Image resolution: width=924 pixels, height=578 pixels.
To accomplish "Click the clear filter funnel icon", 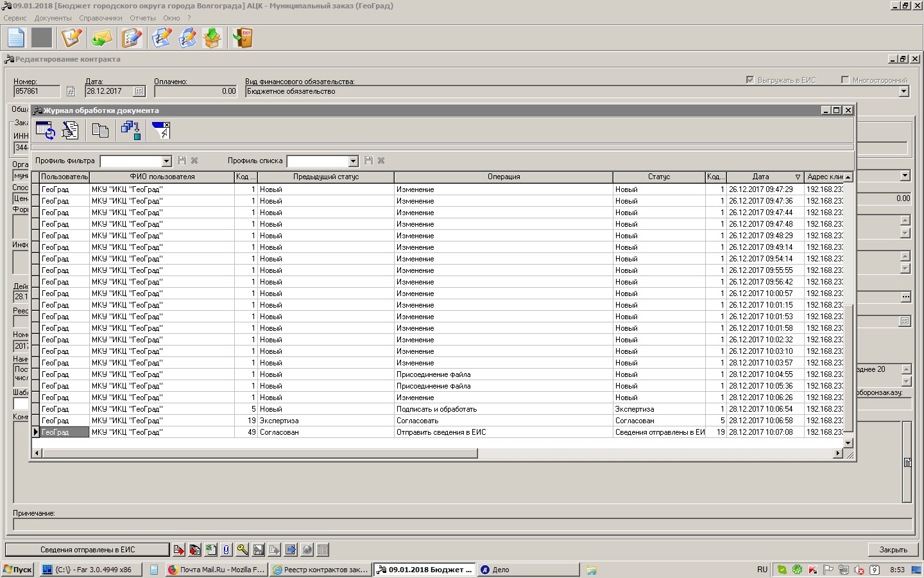I will pyautogui.click(x=160, y=130).
